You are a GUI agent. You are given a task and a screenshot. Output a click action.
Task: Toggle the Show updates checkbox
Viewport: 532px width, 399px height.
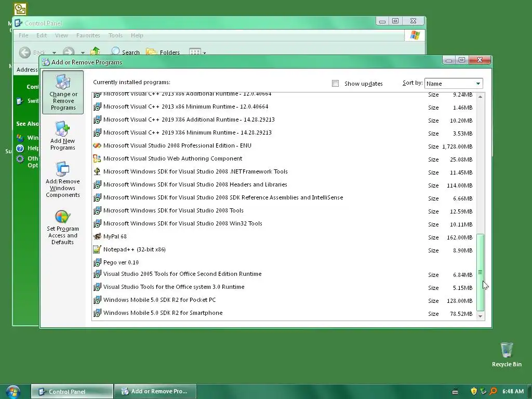pyautogui.click(x=335, y=84)
